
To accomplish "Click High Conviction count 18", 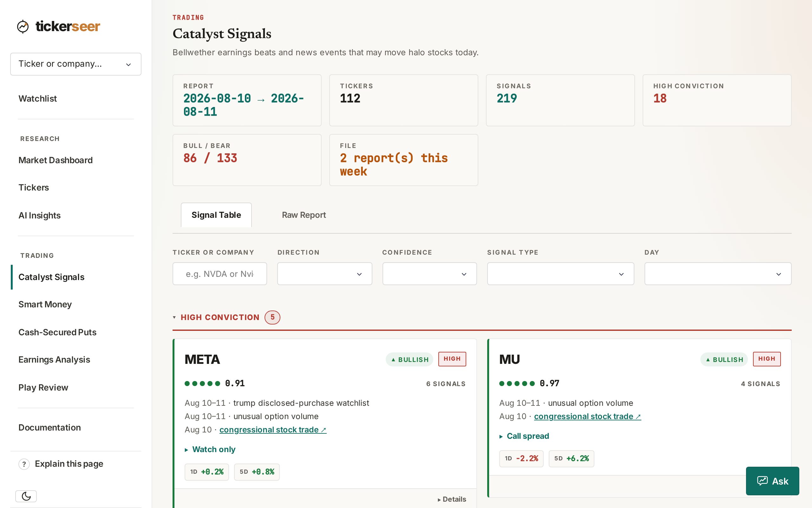I will (x=660, y=98).
